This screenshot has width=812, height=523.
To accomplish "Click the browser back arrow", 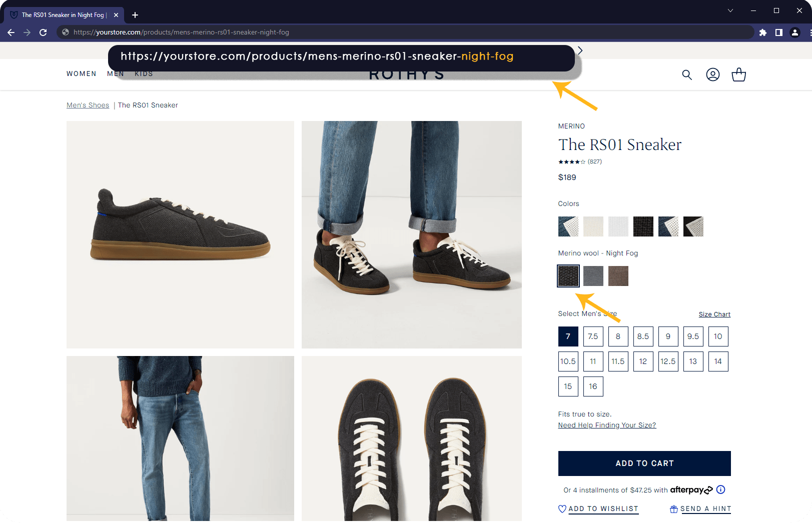I will pyautogui.click(x=11, y=32).
